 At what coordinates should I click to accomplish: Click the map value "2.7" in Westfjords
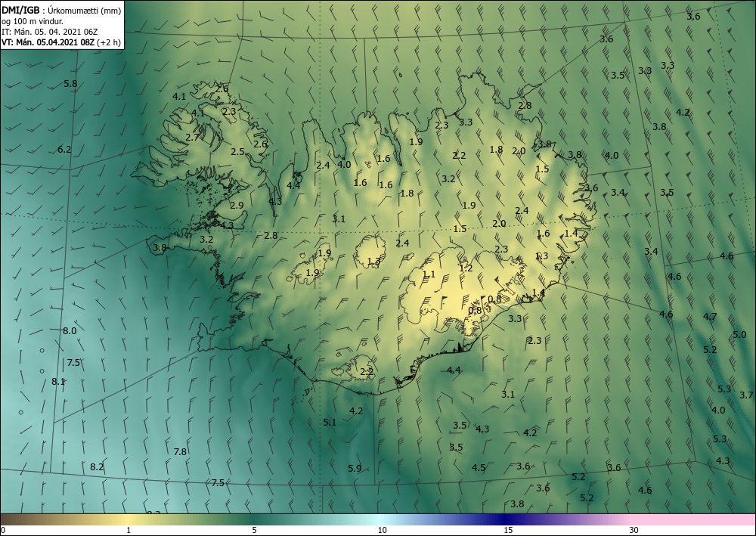pos(192,138)
